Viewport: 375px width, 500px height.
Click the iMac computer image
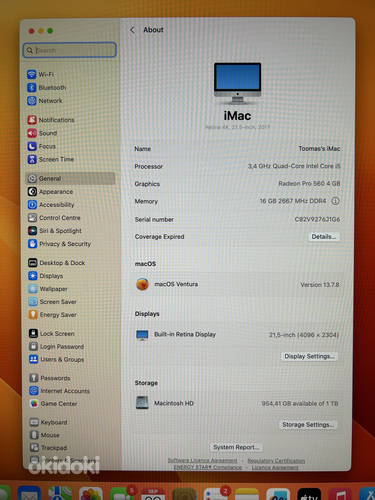pyautogui.click(x=237, y=83)
